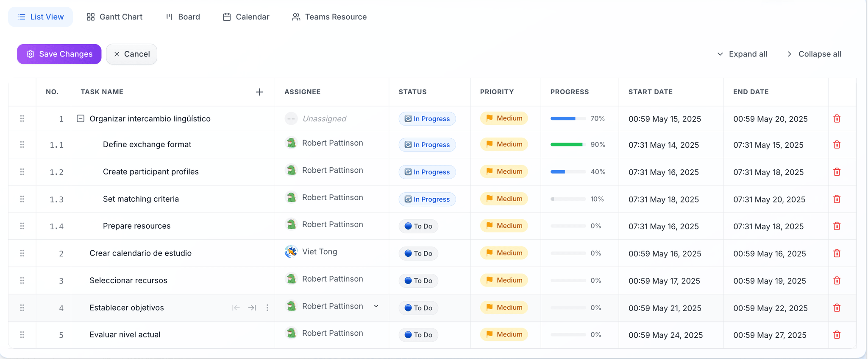Viewport: 868px width, 359px height.
Task: Change status of Set matching criteria
Action: coord(427,199)
